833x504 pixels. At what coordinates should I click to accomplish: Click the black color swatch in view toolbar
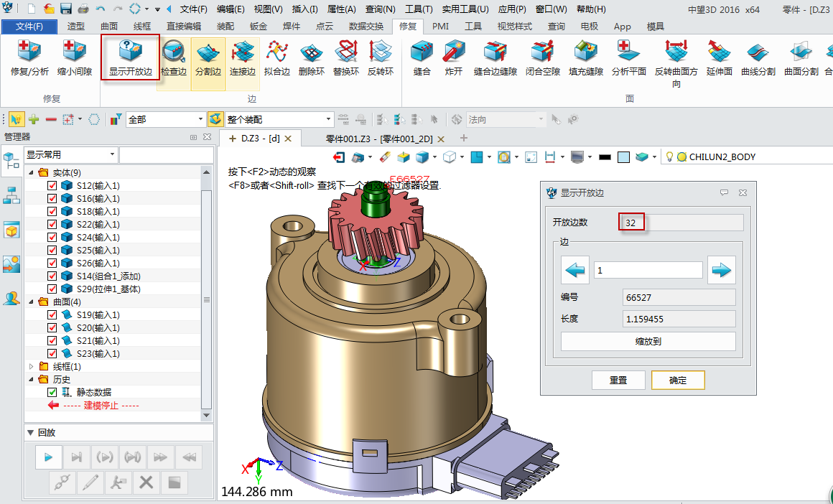[x=605, y=157]
